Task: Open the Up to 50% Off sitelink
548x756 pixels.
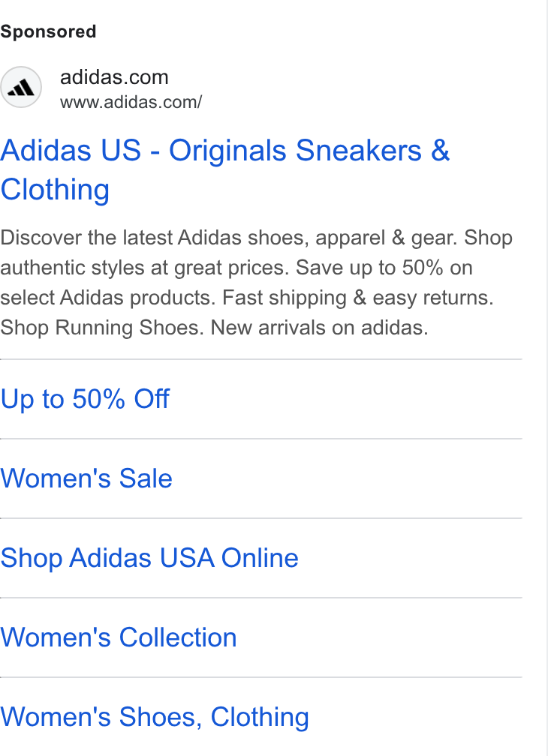Action: coord(85,399)
